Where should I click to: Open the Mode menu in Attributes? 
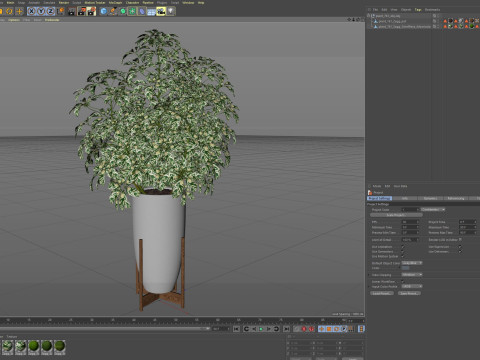click(377, 186)
